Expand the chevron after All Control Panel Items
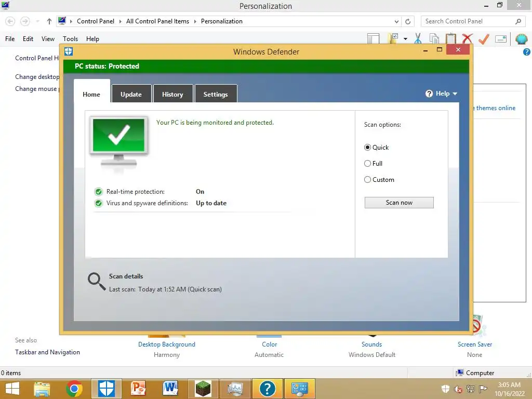 [195, 21]
